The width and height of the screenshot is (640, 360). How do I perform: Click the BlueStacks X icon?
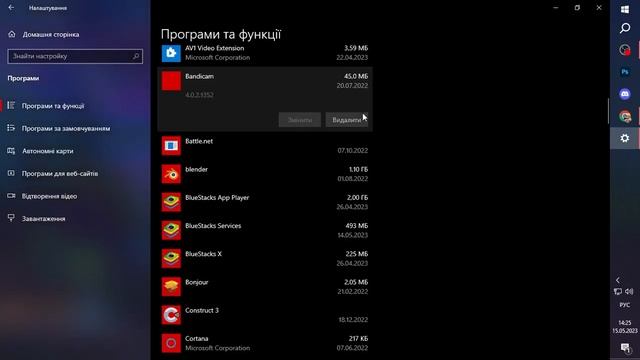click(x=171, y=258)
